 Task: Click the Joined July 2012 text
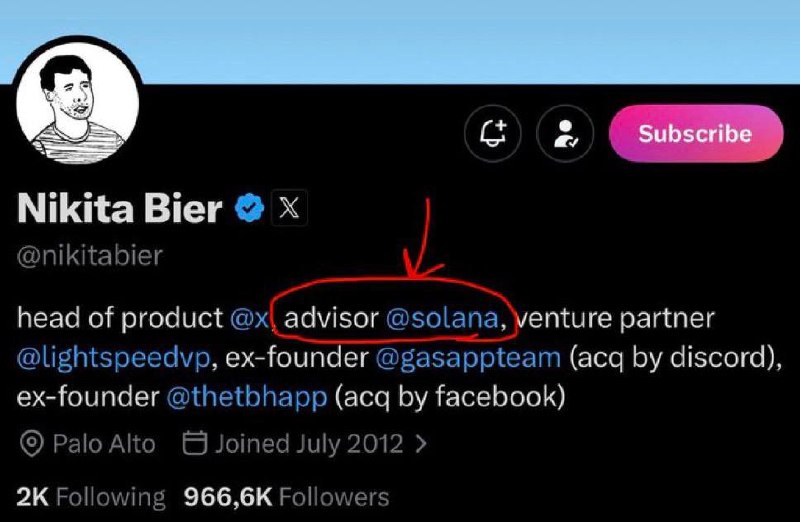click(309, 443)
